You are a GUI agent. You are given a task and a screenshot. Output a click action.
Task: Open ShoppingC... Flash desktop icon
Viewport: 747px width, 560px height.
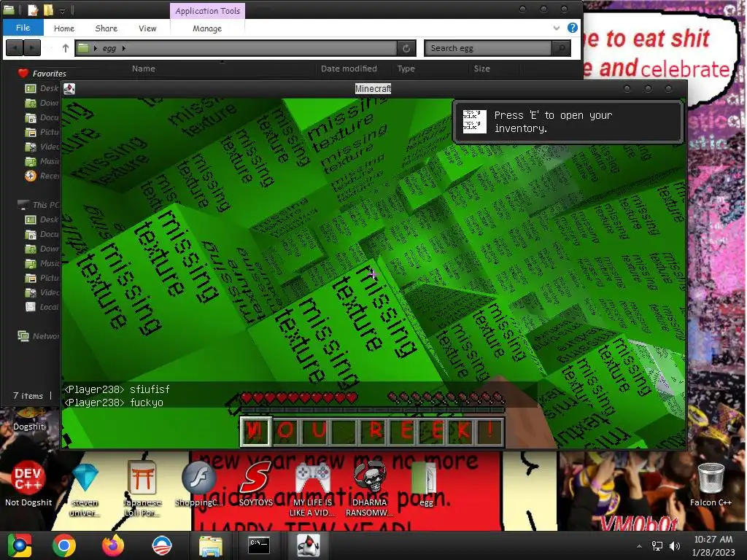pos(198,484)
